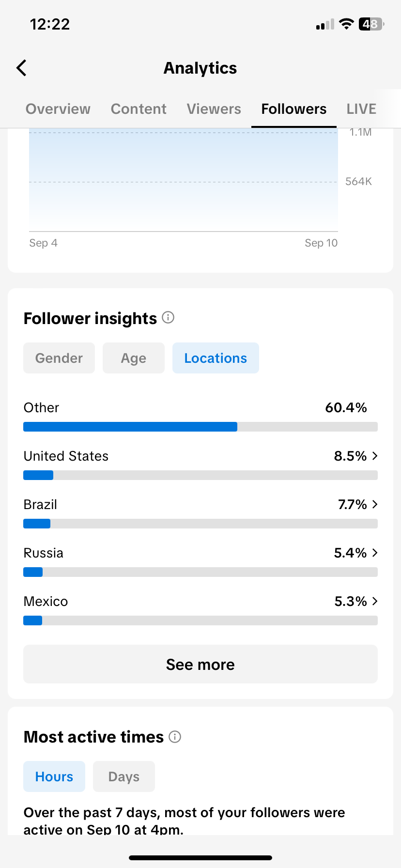The width and height of the screenshot is (401, 868).
Task: Tap the Most active times info icon
Action: click(175, 737)
